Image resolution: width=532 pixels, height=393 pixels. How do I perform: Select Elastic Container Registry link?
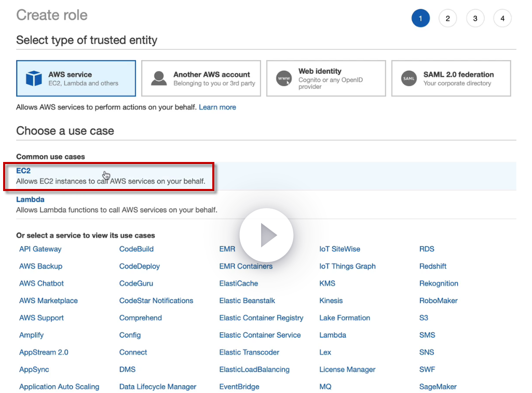261,318
